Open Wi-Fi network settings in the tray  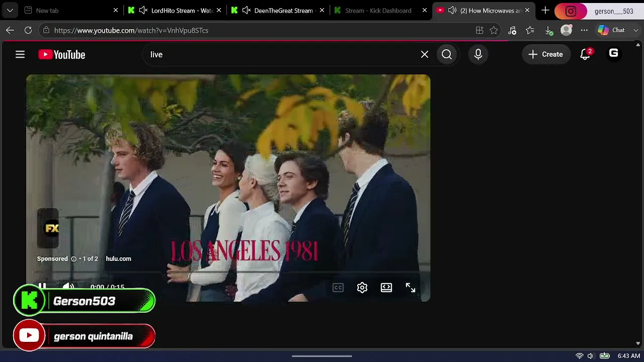(x=579, y=356)
